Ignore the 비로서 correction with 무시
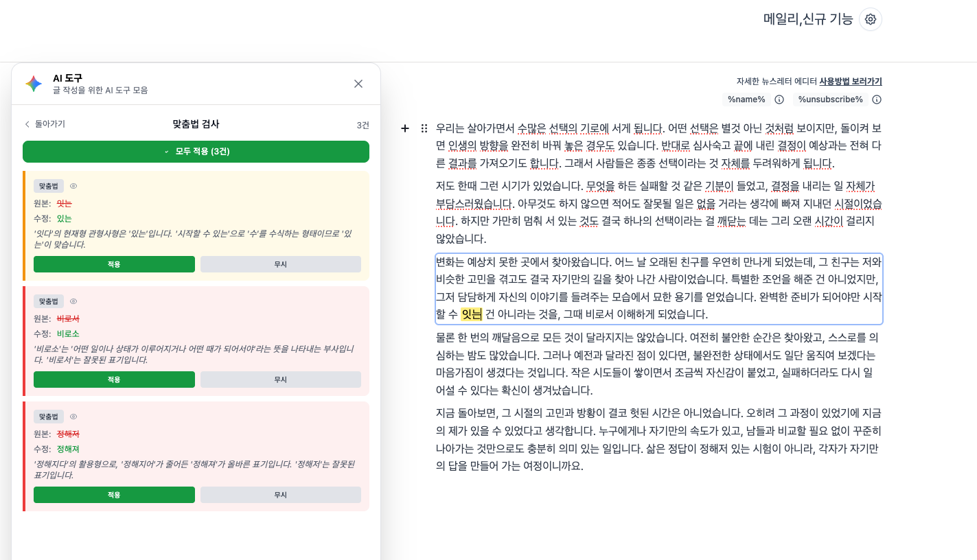The width and height of the screenshot is (977, 560). pyautogui.click(x=280, y=380)
